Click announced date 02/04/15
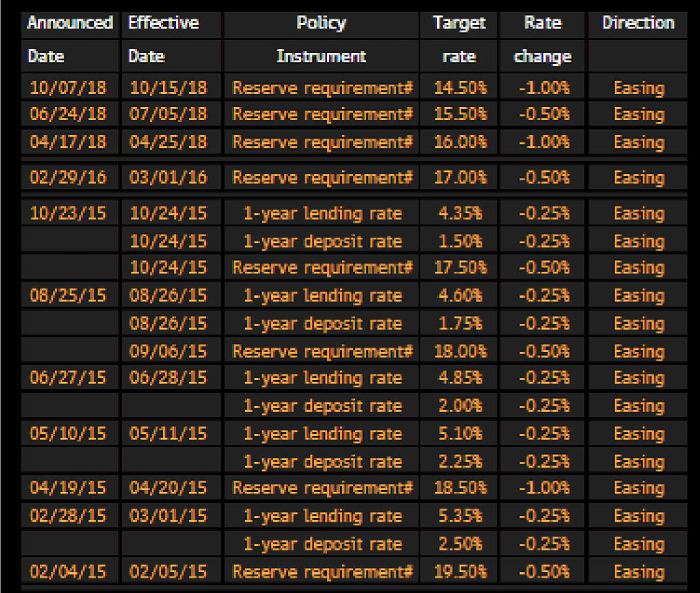 [x=68, y=572]
